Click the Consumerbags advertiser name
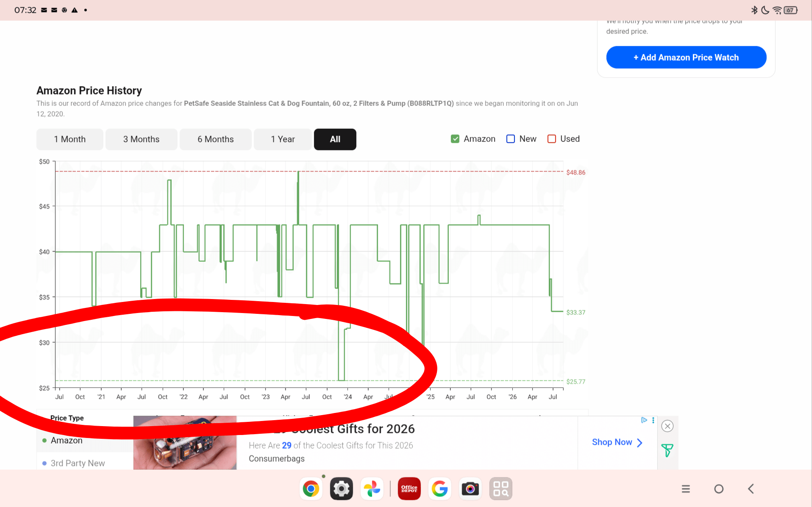 click(x=277, y=459)
